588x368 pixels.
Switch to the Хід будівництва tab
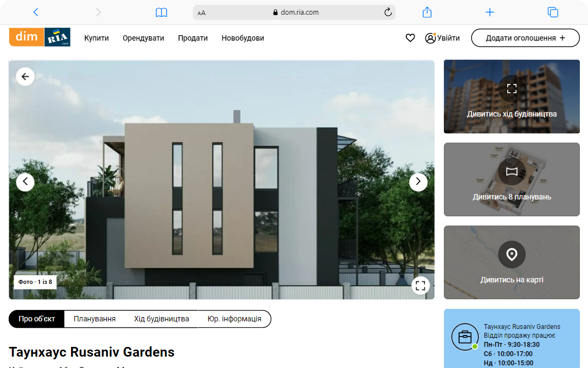161,319
